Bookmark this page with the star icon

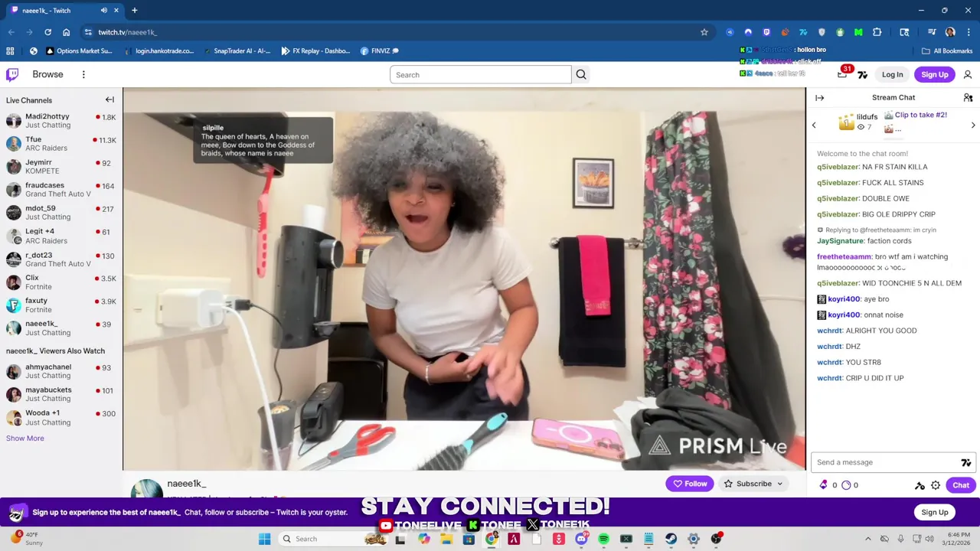(x=704, y=32)
